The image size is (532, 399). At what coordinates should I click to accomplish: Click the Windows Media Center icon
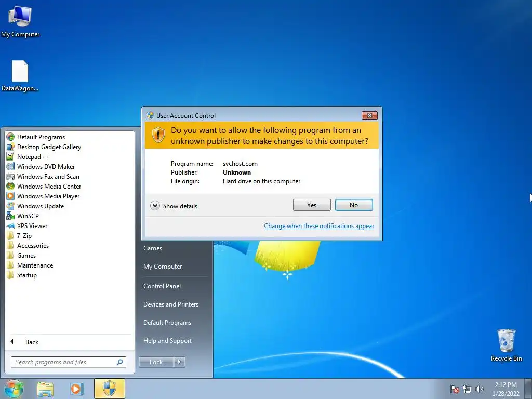(x=10, y=186)
